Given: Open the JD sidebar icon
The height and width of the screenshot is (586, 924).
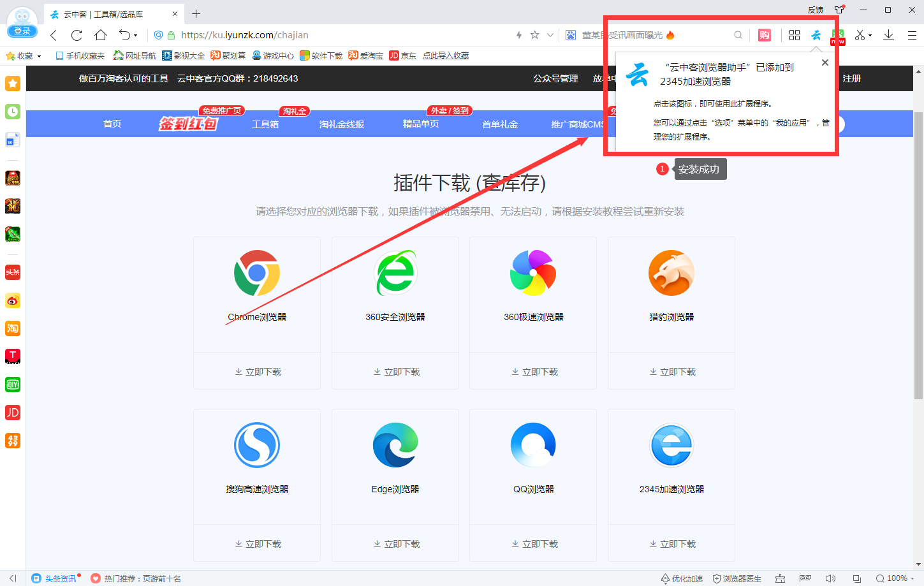Looking at the screenshot, I should [x=13, y=413].
